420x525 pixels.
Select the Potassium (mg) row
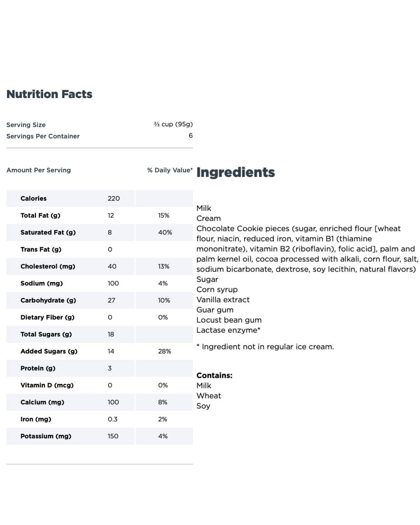[x=100, y=436]
